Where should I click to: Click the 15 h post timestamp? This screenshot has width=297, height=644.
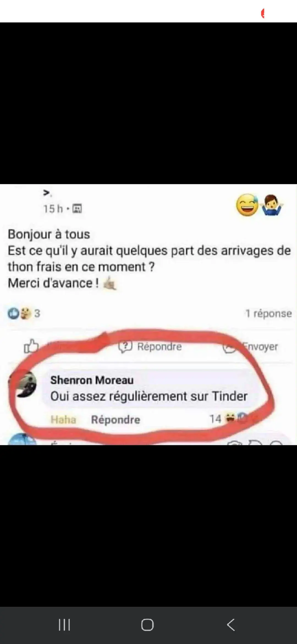[x=53, y=209]
